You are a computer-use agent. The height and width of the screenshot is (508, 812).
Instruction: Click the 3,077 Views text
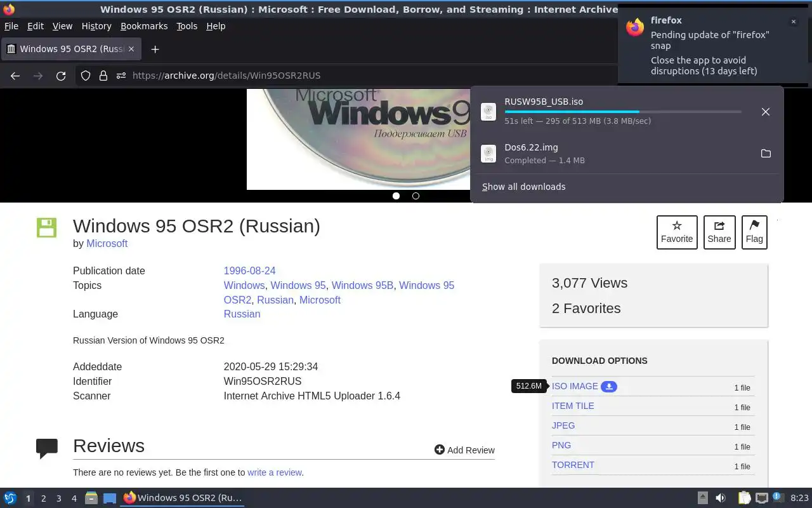[589, 283]
